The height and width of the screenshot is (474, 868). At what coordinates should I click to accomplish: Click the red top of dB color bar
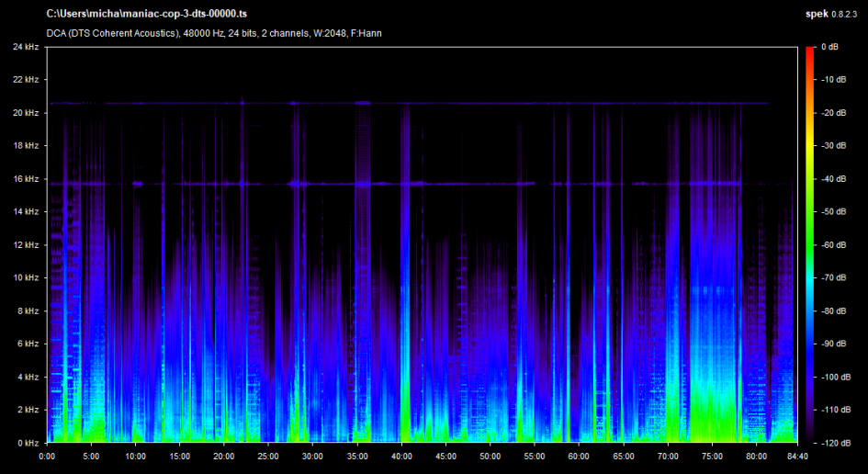pos(809,51)
